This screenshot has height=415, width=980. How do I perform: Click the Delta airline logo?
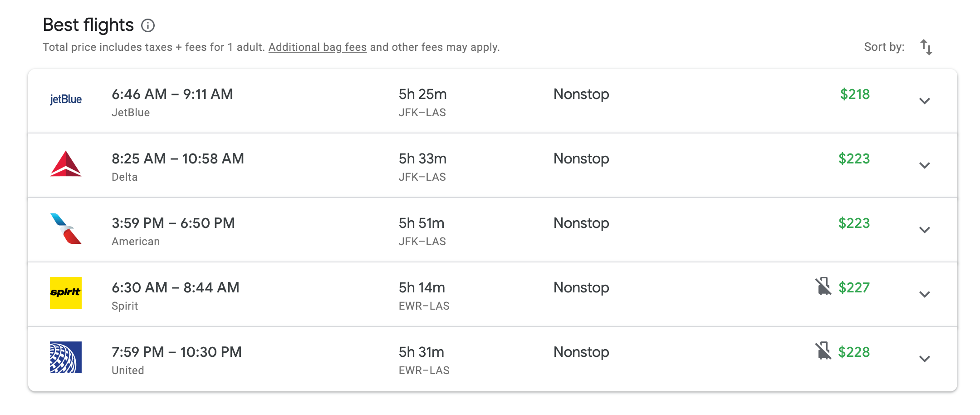(66, 163)
